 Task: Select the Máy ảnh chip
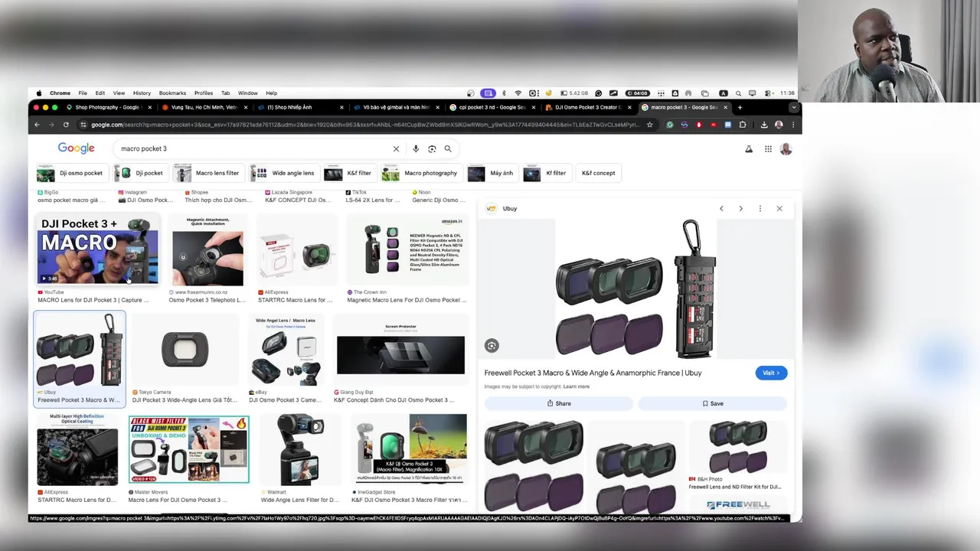click(492, 173)
